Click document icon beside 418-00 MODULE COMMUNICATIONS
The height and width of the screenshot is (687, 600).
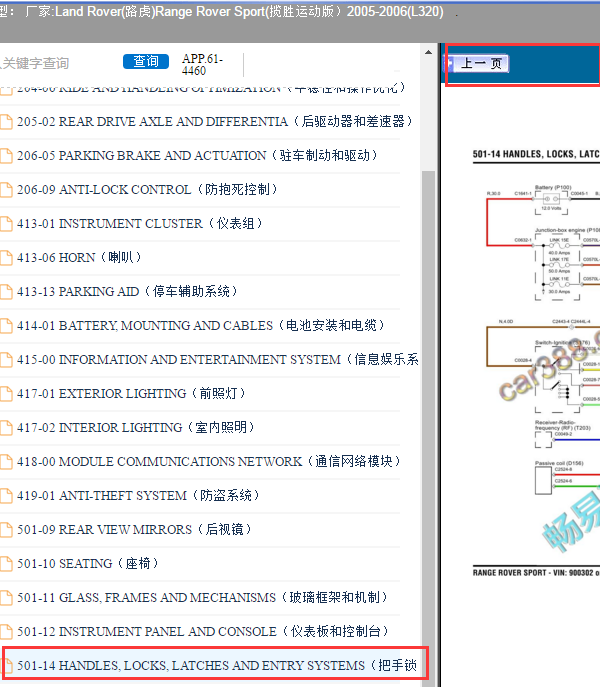click(x=6, y=462)
